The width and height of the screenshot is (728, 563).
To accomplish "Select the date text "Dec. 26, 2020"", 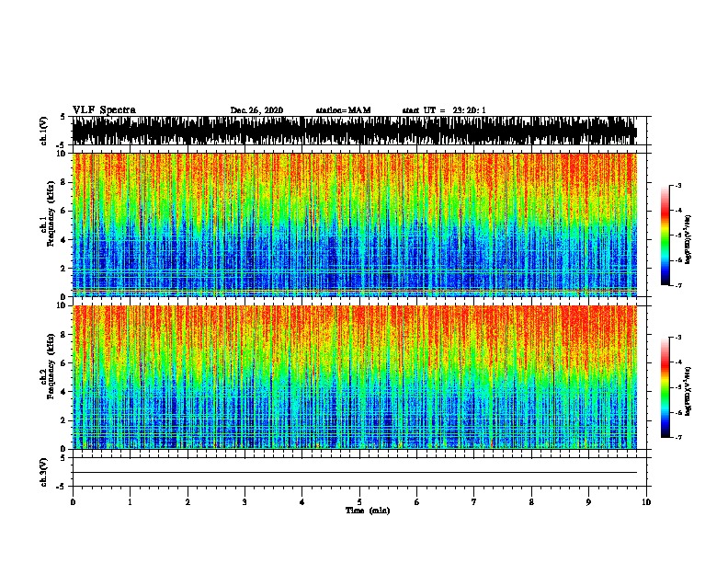I will coord(256,110).
